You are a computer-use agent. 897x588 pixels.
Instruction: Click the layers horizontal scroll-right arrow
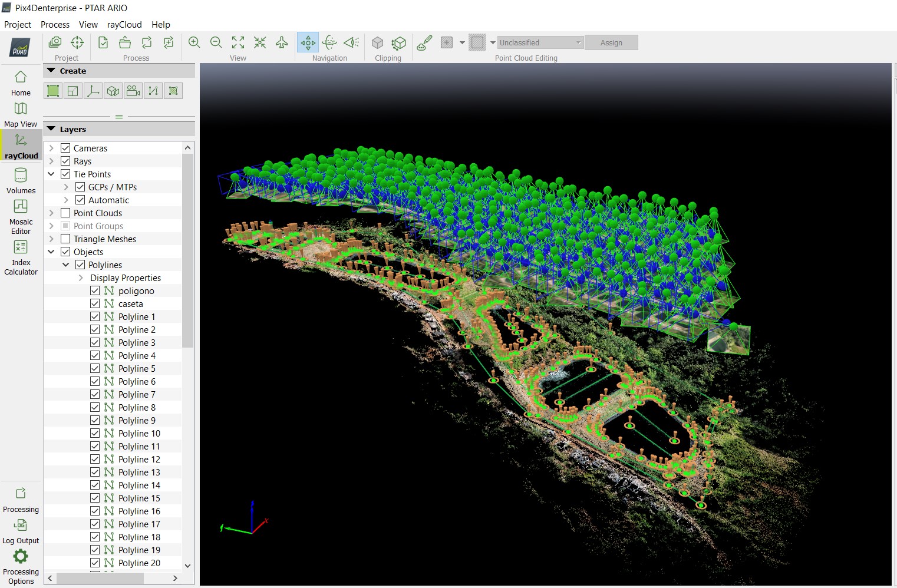(x=175, y=579)
